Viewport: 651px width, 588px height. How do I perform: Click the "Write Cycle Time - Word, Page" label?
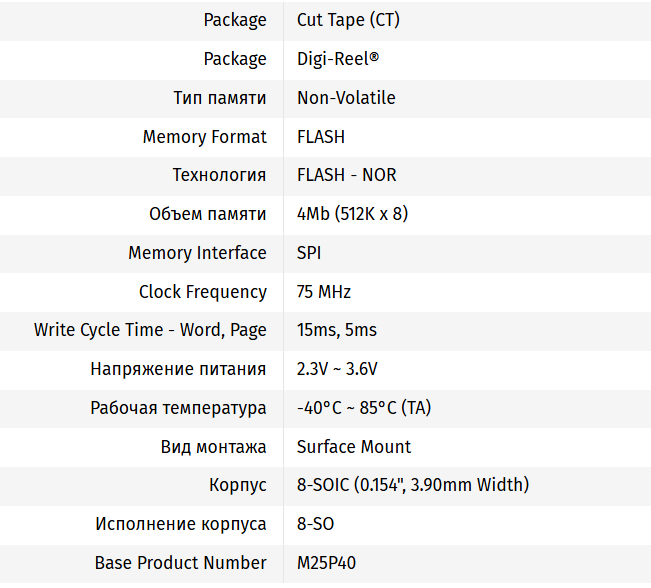pos(150,330)
